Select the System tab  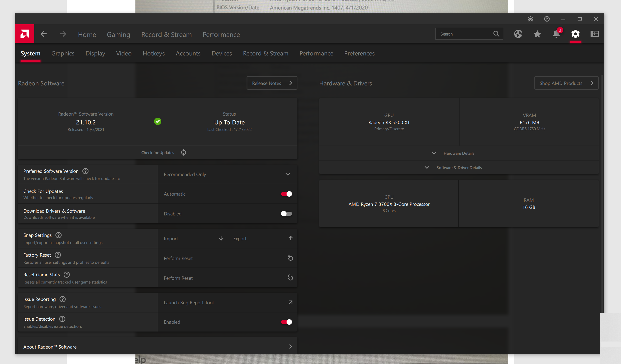tap(30, 53)
